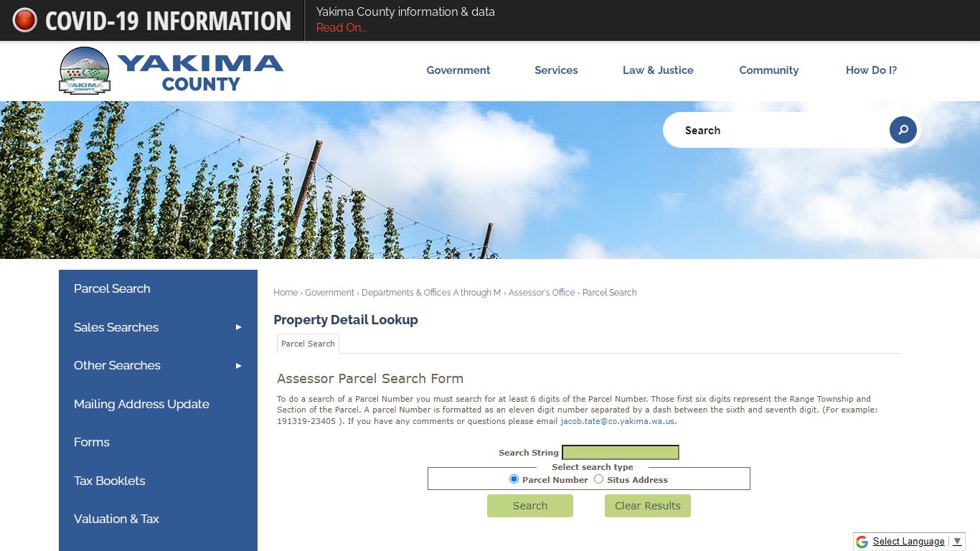Open Mailing Address Update in sidebar
Viewport: 980px width, 551px height.
click(x=158, y=404)
